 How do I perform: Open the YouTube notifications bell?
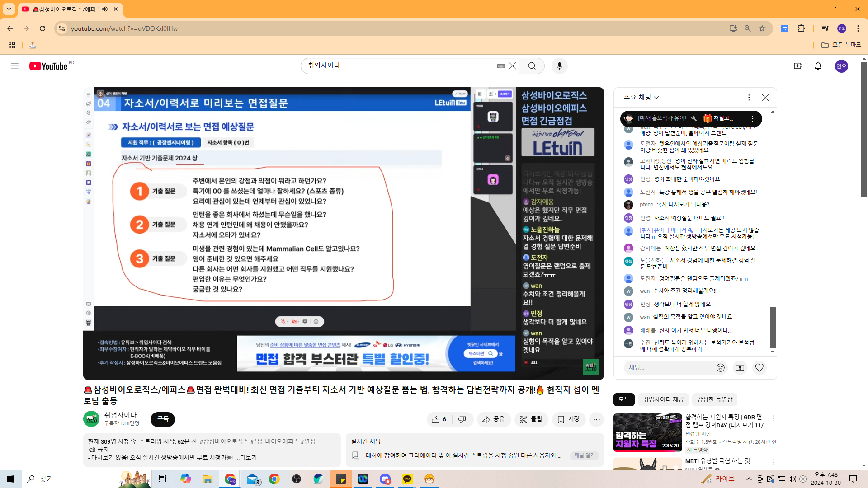tap(818, 66)
